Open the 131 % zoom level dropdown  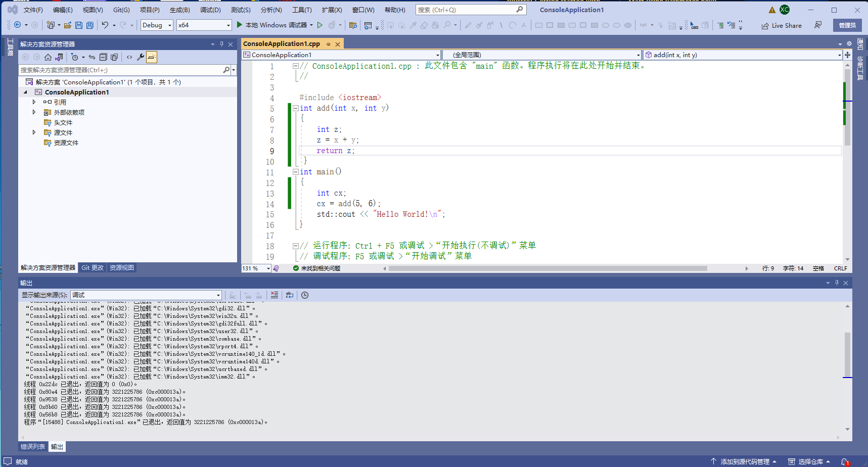coord(256,268)
